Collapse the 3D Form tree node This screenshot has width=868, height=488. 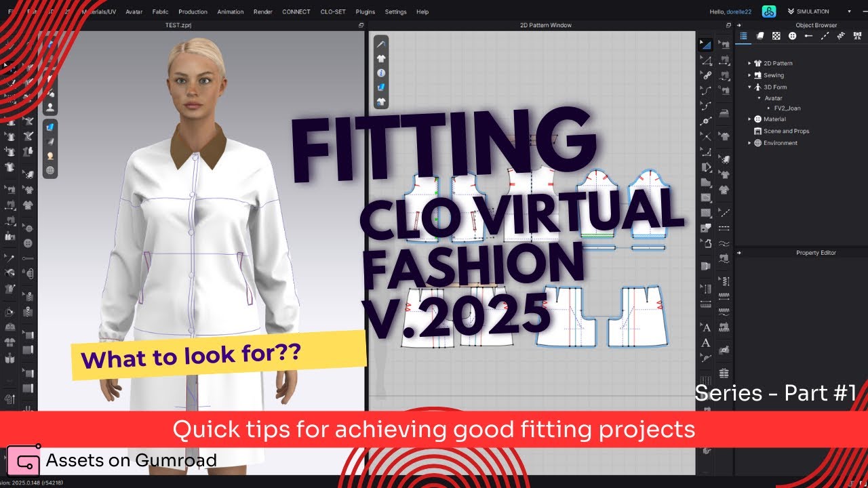coord(749,87)
